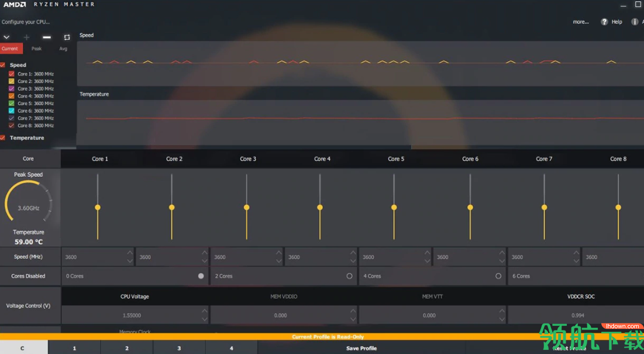Click the Core 7 speed slider handle

click(544, 207)
